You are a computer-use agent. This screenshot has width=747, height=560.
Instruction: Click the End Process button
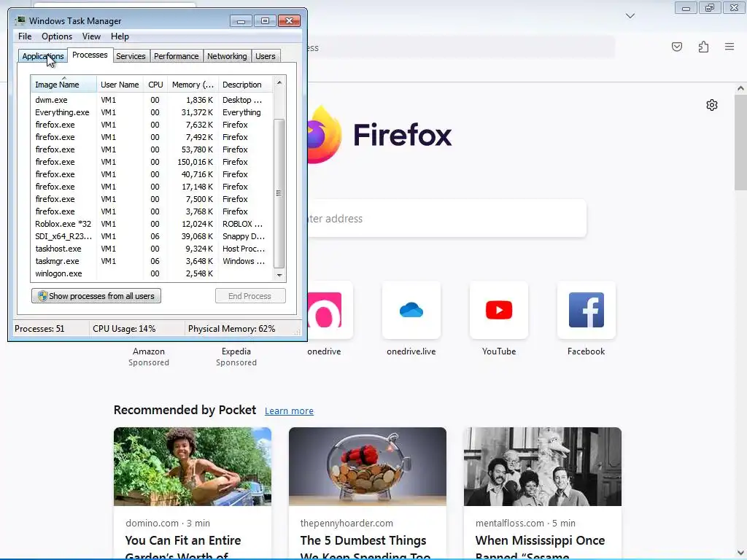[x=250, y=296]
